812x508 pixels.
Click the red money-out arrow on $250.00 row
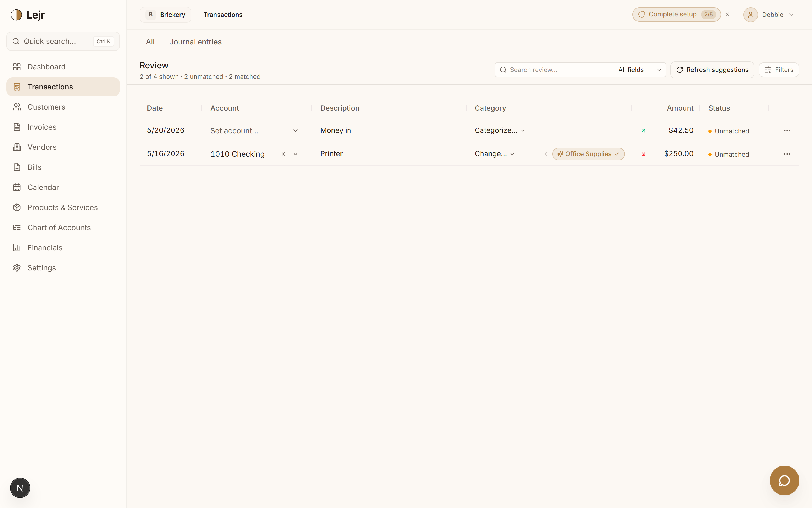tap(643, 154)
